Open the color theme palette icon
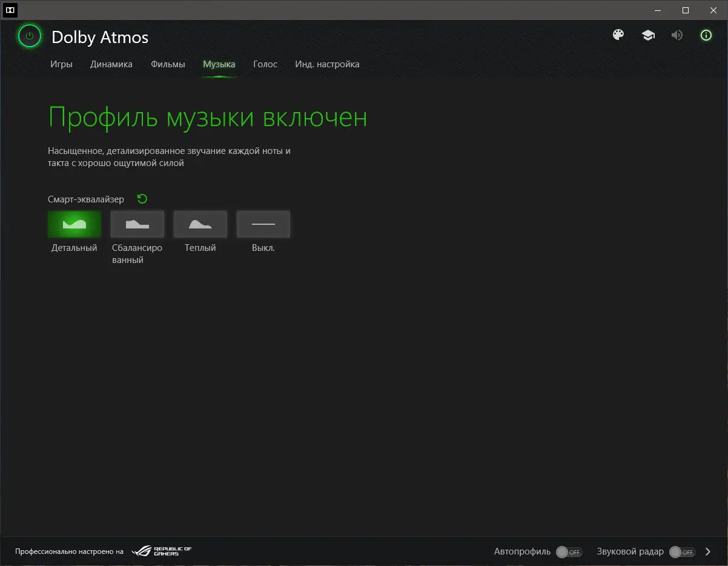728x566 pixels. pyautogui.click(x=618, y=35)
